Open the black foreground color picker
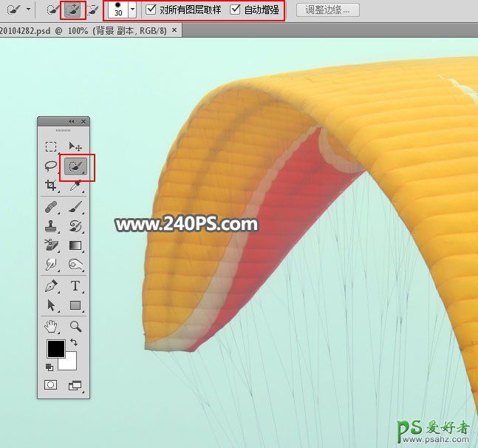The width and height of the screenshot is (478, 448). click(x=56, y=349)
